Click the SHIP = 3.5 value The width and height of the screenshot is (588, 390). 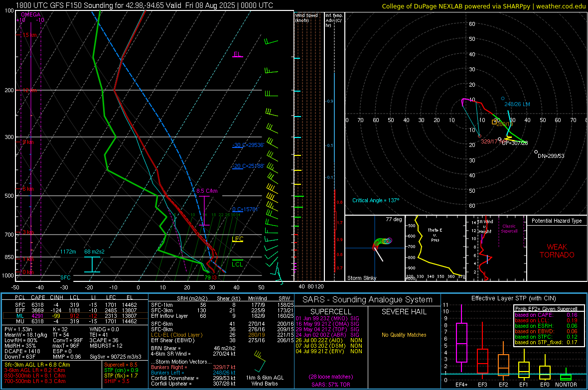[117, 381]
